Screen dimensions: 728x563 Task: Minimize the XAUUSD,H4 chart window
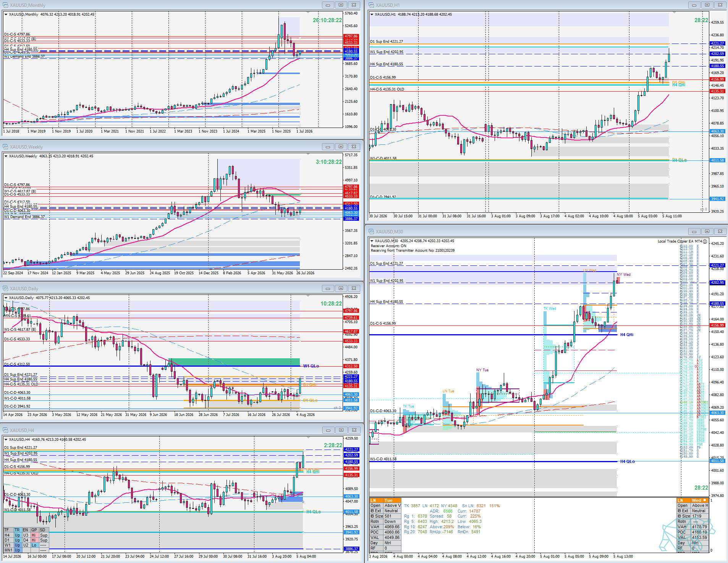click(x=328, y=430)
